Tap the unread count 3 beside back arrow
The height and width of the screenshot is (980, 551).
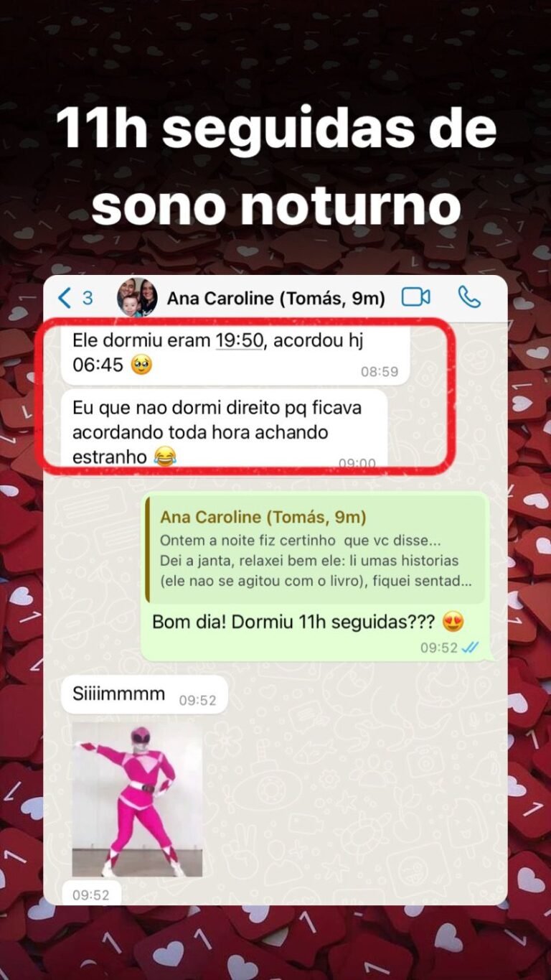pos(88,298)
